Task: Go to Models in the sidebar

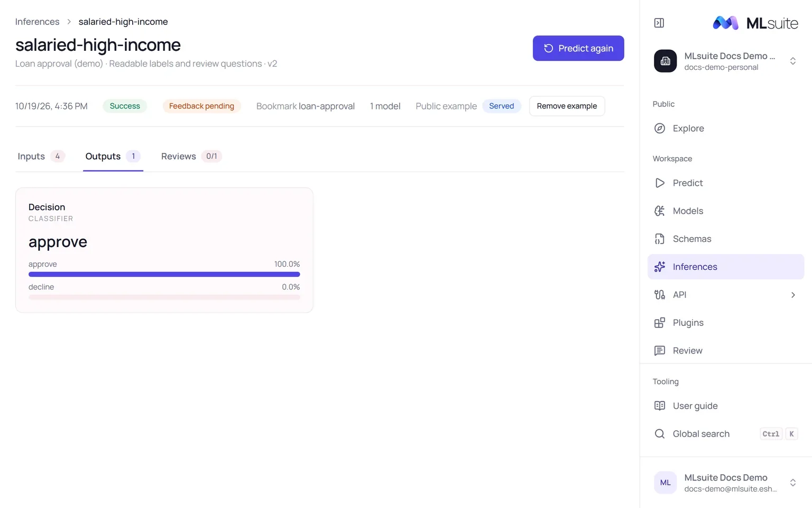Action: coord(726,211)
